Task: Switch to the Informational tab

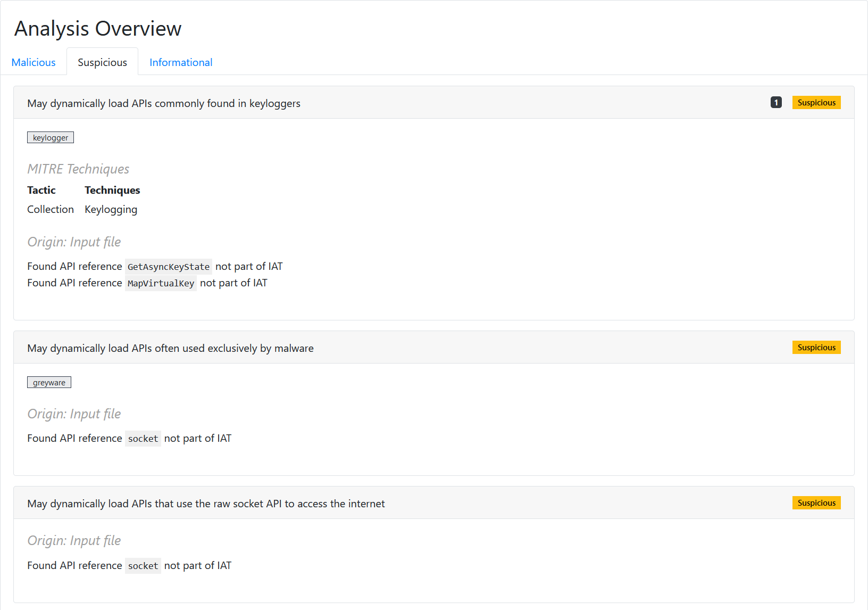Action: tap(181, 62)
